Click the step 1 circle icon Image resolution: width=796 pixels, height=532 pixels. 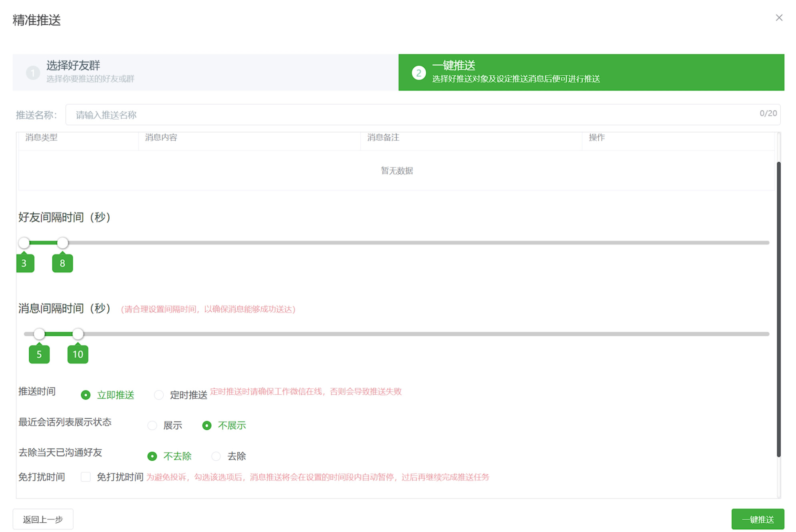(x=33, y=73)
